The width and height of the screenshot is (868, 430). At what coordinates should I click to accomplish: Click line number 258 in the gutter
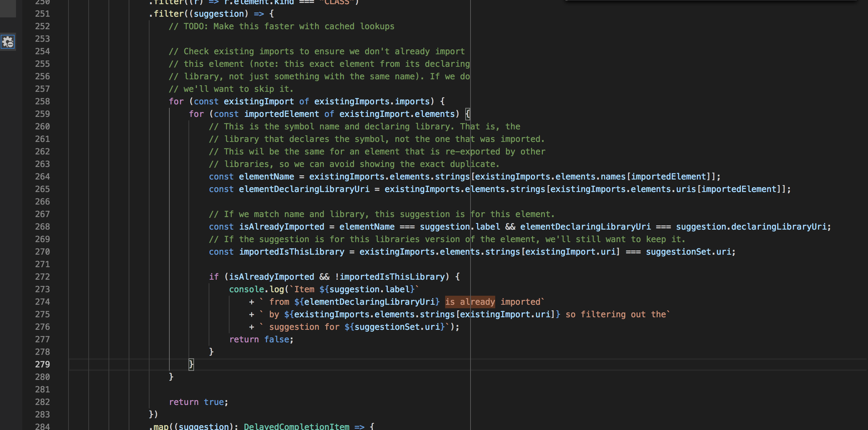42,101
